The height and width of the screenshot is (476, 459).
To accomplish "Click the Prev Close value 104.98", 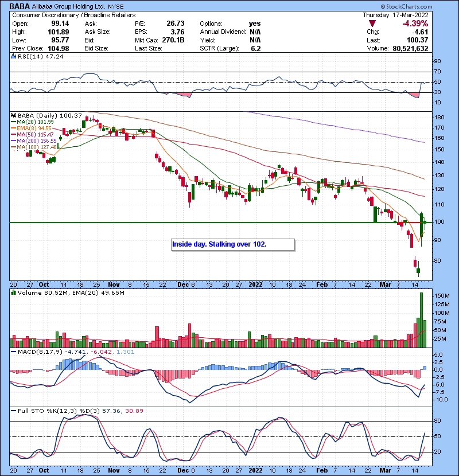I will click(59, 49).
